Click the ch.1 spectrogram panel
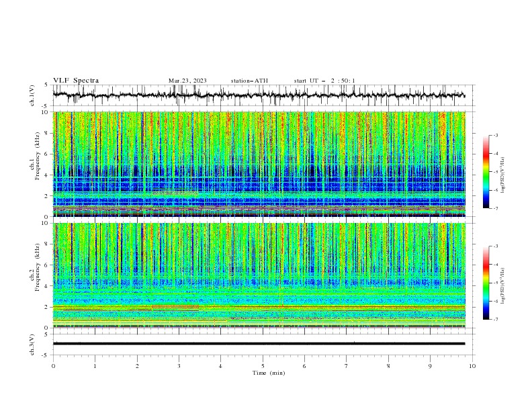The image size is (532, 411). click(259, 164)
